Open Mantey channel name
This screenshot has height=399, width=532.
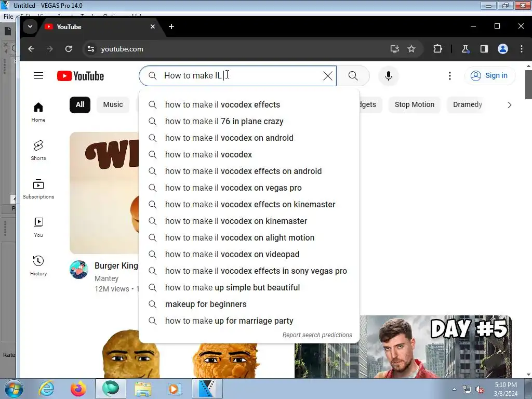(107, 278)
